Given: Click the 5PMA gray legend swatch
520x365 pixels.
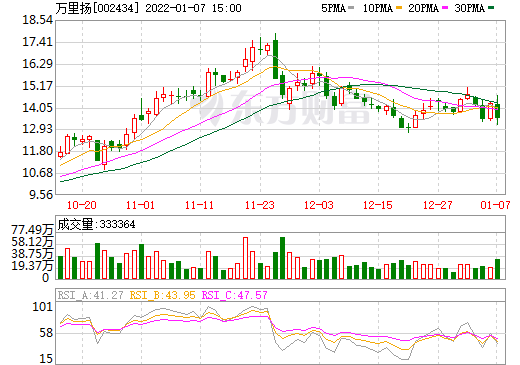Looking at the screenshot, I should pos(351,8).
